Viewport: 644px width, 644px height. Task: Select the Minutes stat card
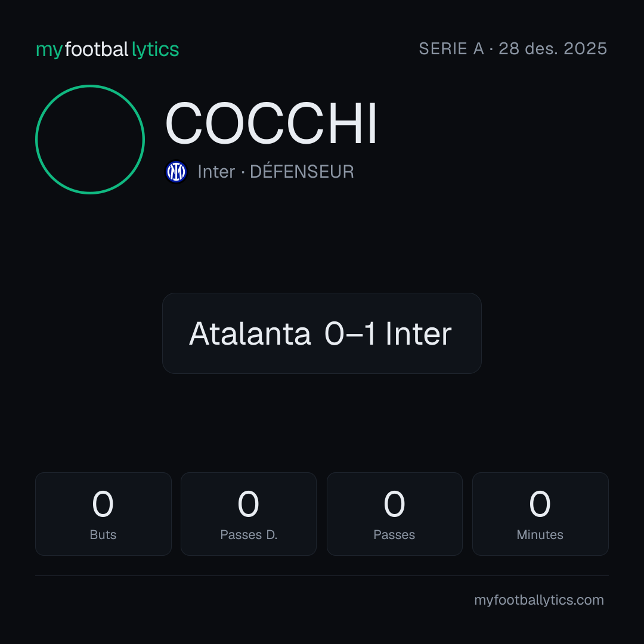pos(540,514)
